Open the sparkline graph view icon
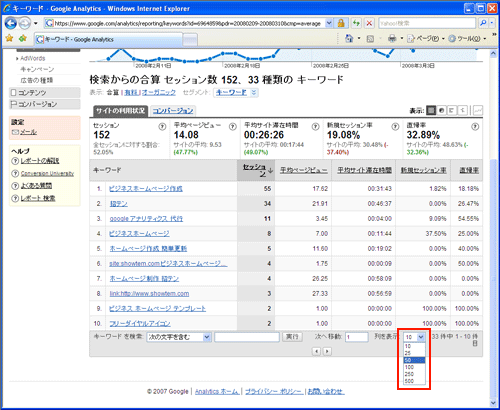 tap(478, 110)
